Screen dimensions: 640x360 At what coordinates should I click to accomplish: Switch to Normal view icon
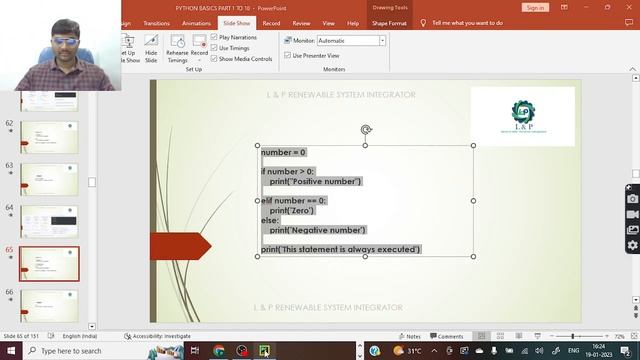482,336
